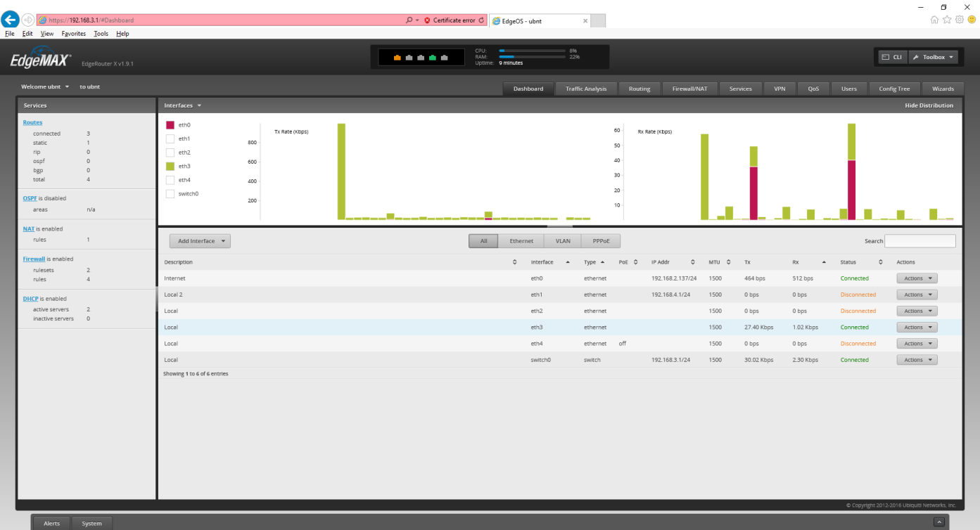Enable eth1 in the graph legend
Image resolution: width=980 pixels, height=530 pixels.
[x=170, y=138]
